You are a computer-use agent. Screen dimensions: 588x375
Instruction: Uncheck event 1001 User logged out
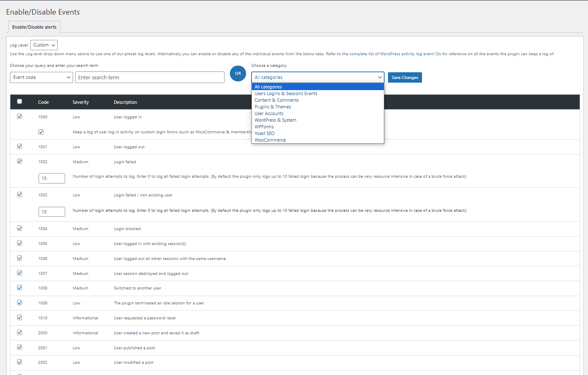20,146
